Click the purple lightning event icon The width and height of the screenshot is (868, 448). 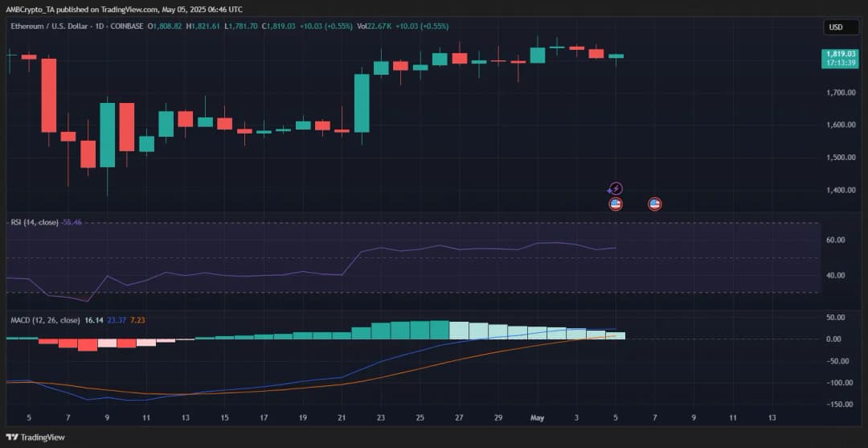616,188
